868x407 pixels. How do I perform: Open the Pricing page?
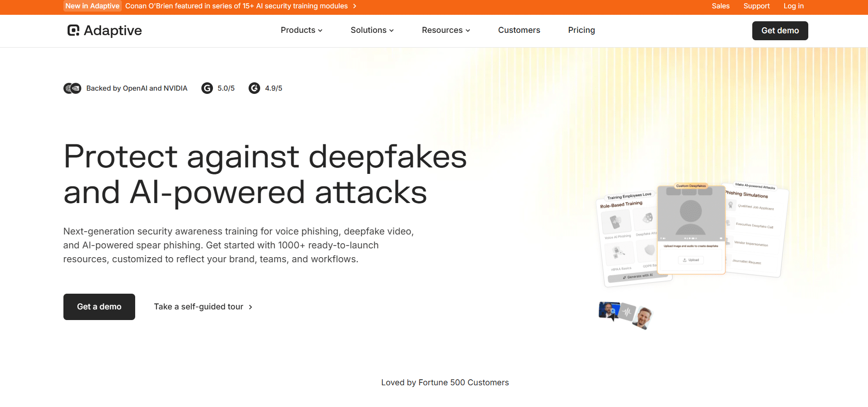pos(581,30)
